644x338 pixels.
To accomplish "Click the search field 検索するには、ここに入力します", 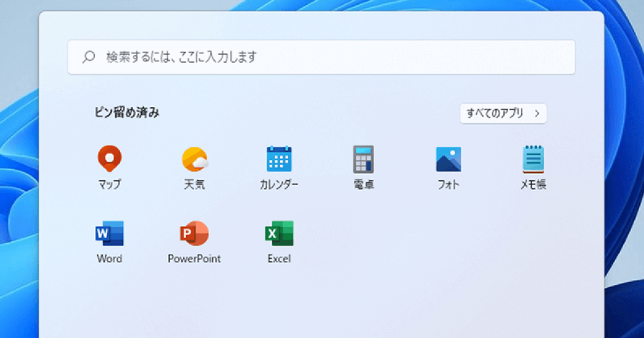I will 321,57.
